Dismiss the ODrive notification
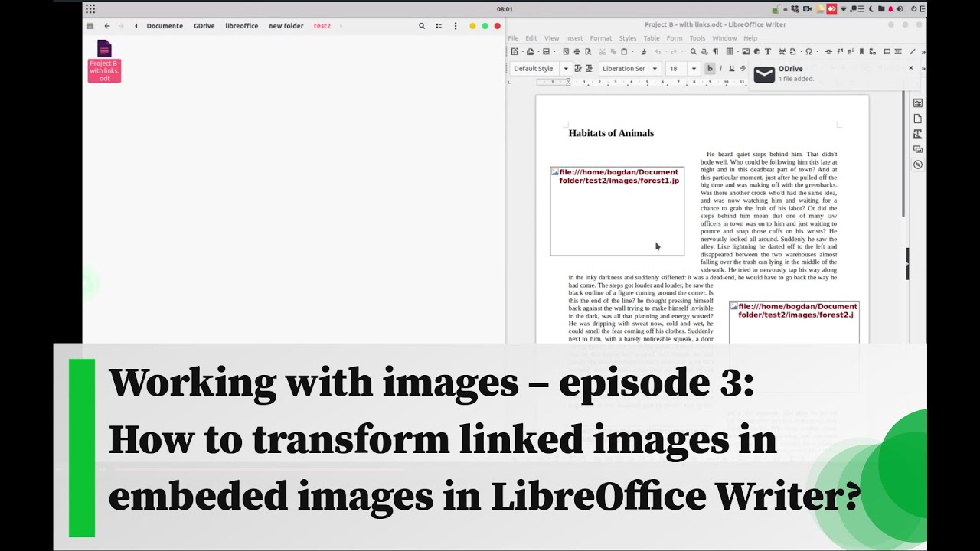This screenshot has width=980, height=551. point(911,67)
